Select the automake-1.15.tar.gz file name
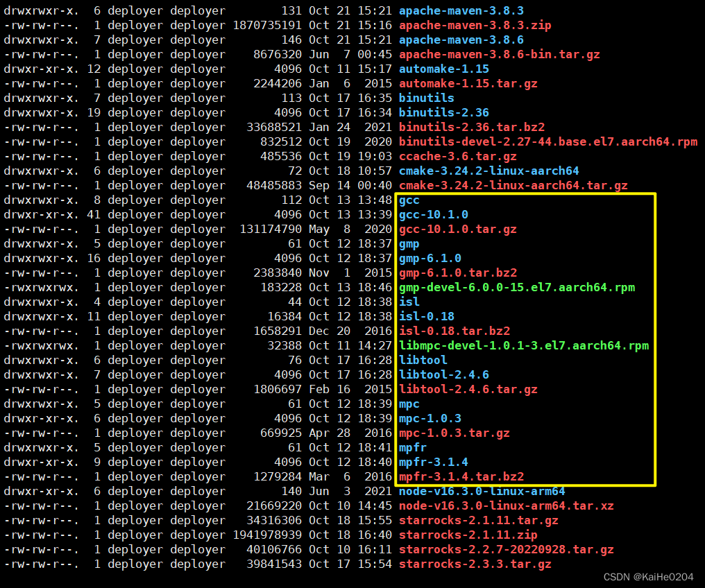705x588 pixels. pos(468,83)
